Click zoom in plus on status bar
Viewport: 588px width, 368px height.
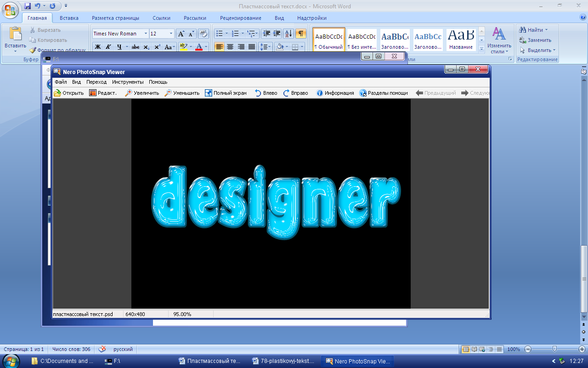[x=582, y=349]
